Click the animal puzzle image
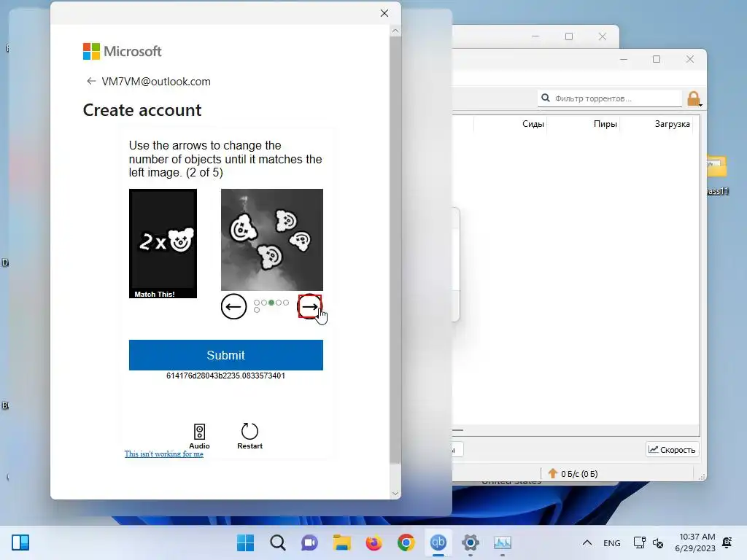 (x=272, y=239)
